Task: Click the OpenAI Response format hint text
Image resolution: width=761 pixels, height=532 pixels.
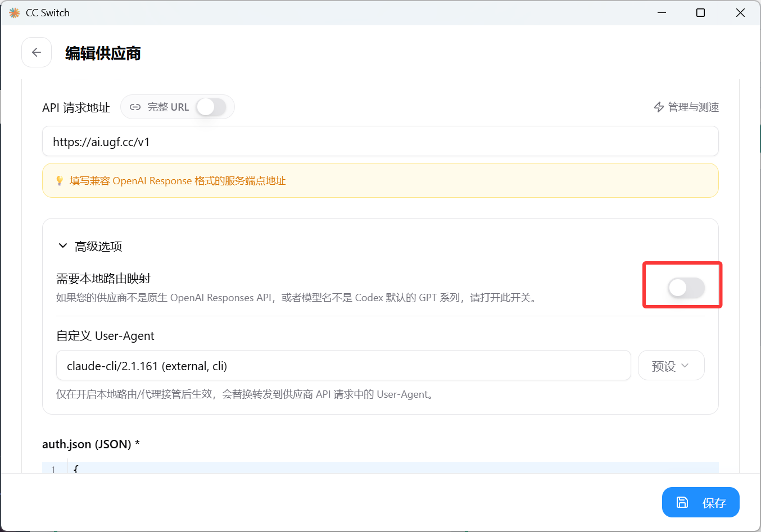Action: click(178, 181)
